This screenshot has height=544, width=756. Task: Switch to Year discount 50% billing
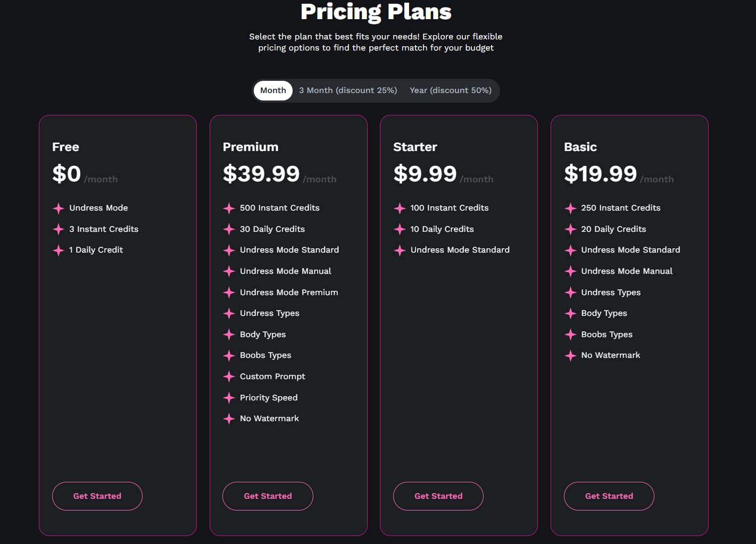pos(450,90)
